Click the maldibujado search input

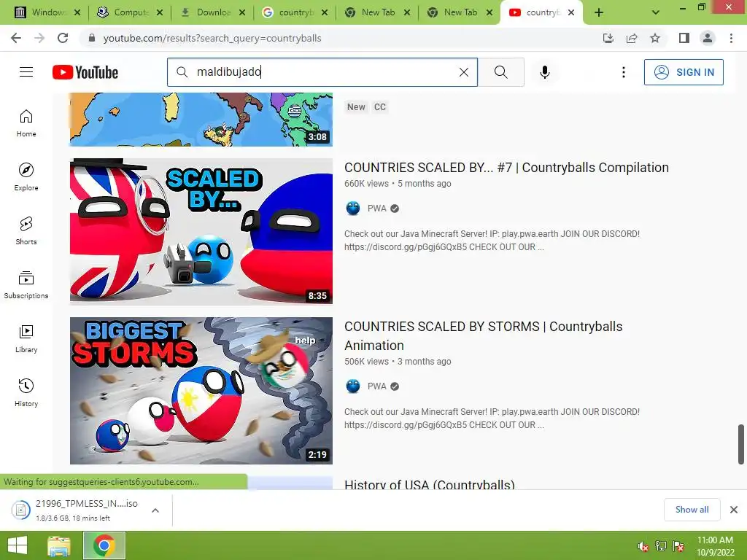pyautogui.click(x=324, y=72)
